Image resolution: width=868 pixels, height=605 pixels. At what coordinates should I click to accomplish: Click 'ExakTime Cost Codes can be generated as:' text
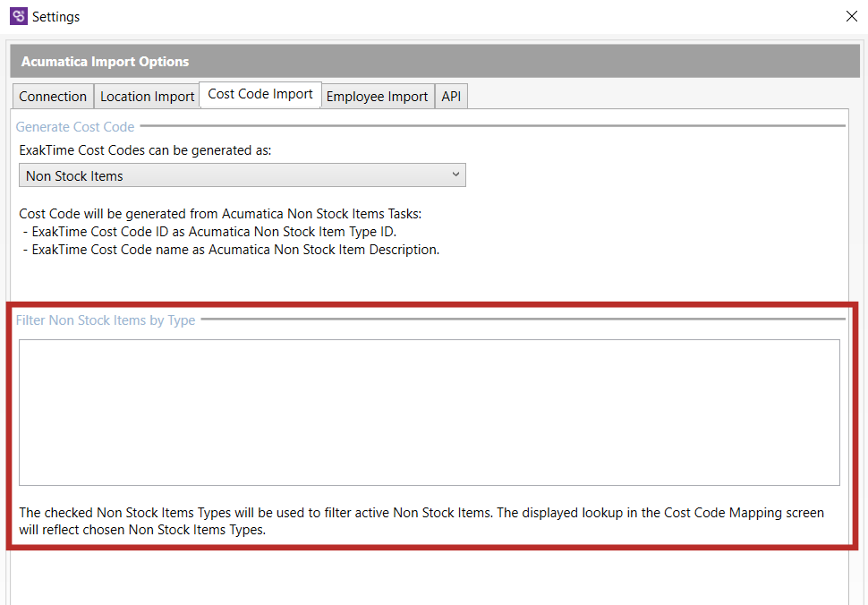pyautogui.click(x=145, y=150)
